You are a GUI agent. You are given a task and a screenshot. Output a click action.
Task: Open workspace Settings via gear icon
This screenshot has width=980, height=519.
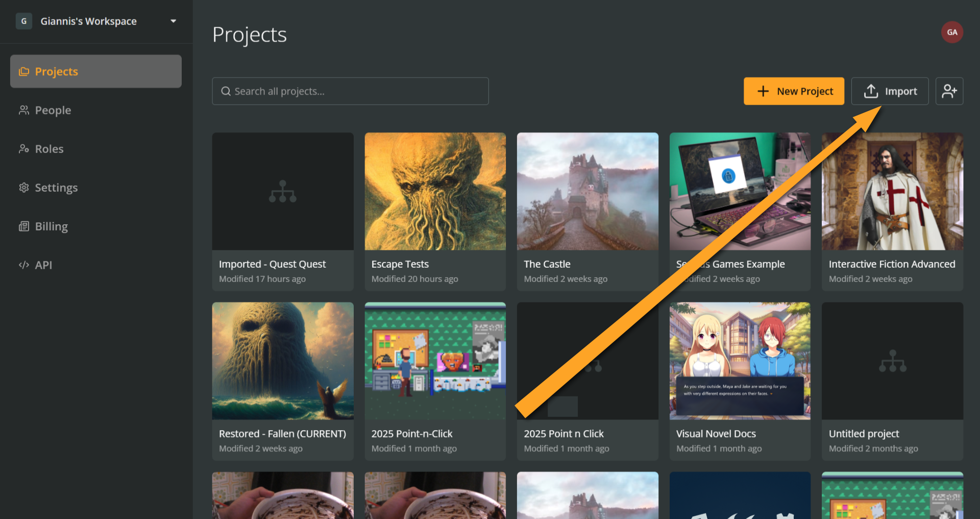(24, 187)
